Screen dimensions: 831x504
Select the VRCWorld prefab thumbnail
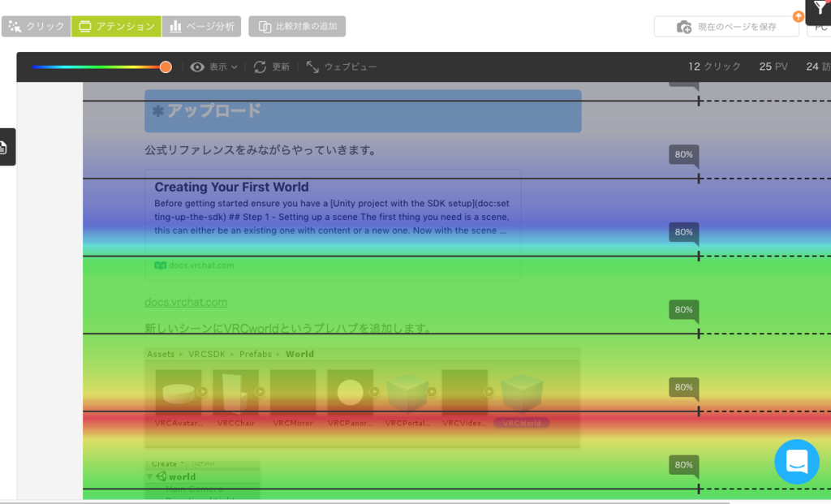coord(522,393)
